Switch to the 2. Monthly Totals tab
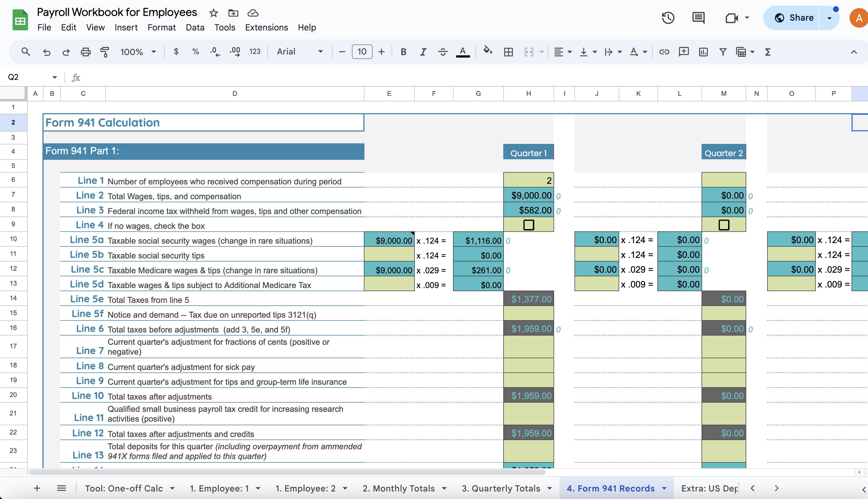This screenshot has width=868, height=499. pos(398,488)
